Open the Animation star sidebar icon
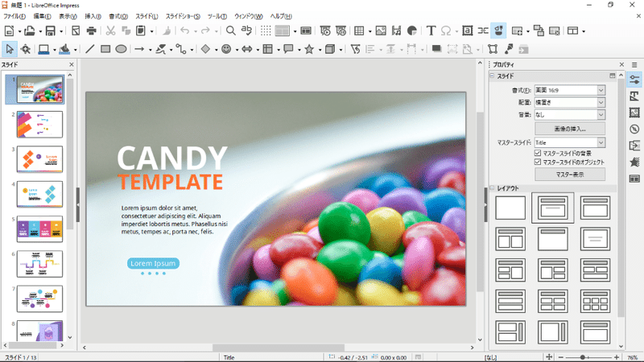 (x=634, y=162)
